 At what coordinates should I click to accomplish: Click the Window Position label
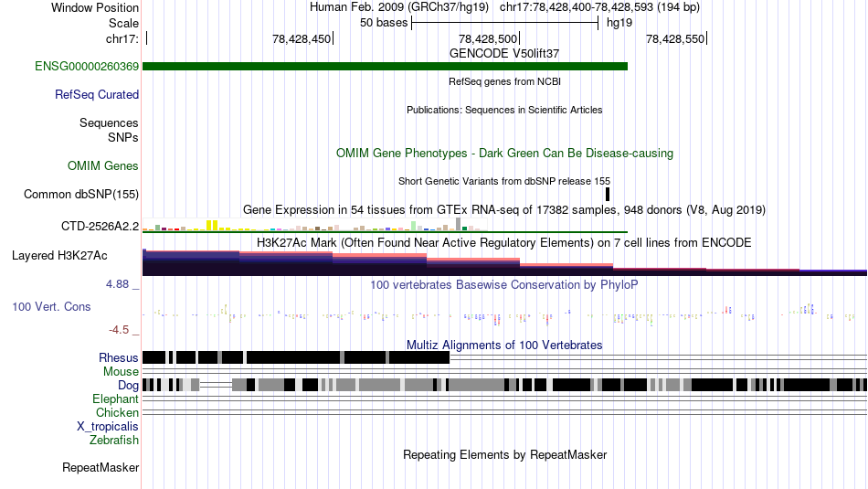pyautogui.click(x=95, y=7)
